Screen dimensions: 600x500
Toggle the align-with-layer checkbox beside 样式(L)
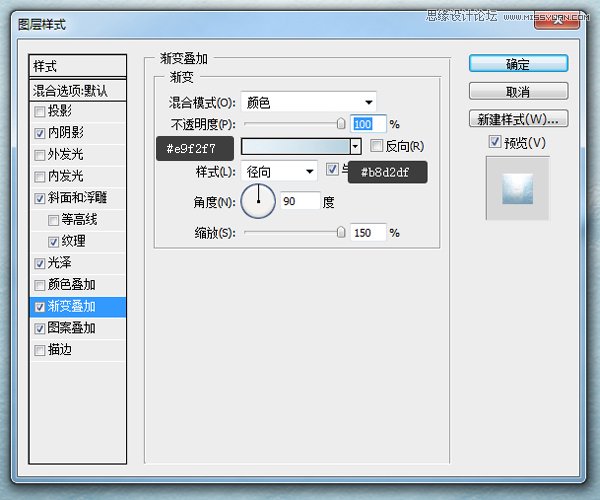pos(332,169)
